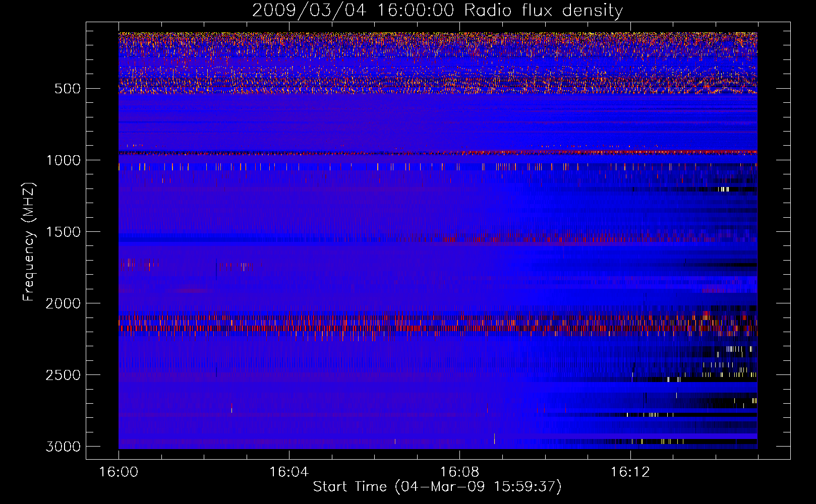Click the '2000' frequency axis label

pyautogui.click(x=64, y=303)
